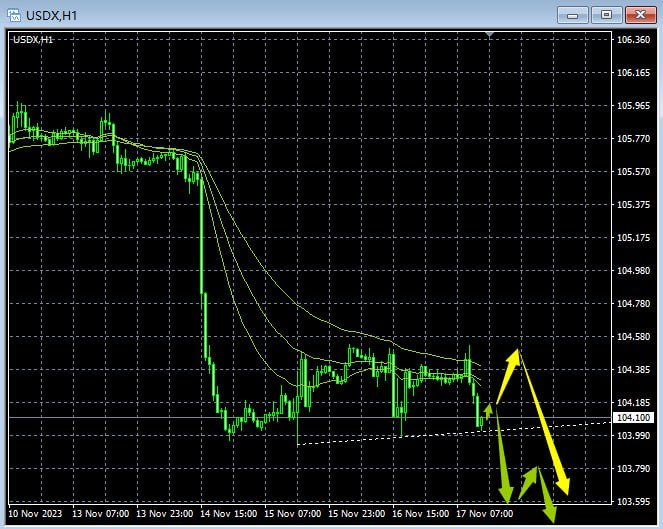Click the 103.595 price scale value
The image size is (663, 529).
point(634,502)
